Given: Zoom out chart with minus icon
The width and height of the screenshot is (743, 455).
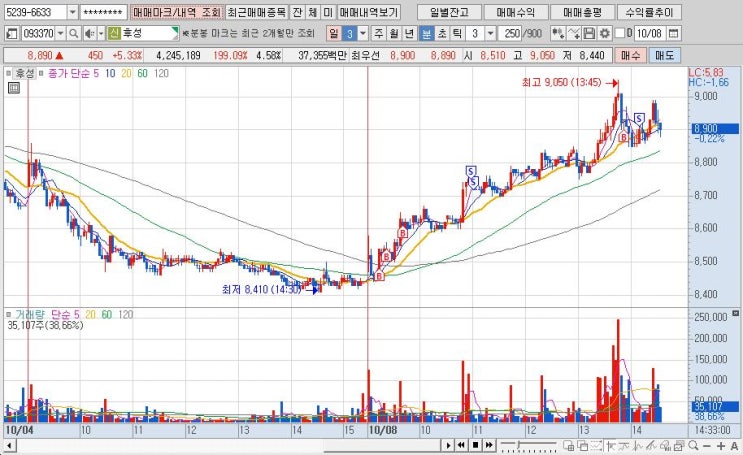Looking at the screenshot, I should coord(707,446).
